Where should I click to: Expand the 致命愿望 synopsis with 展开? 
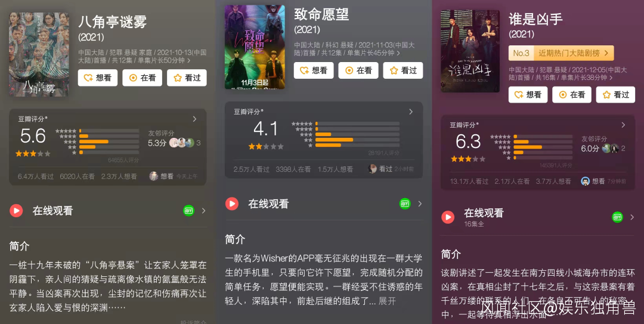pyautogui.click(x=387, y=301)
